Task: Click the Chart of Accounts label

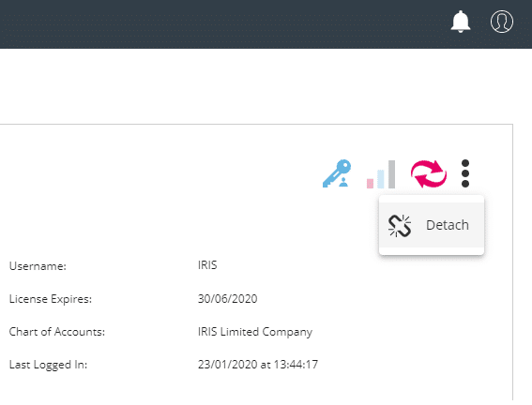Action: pos(57,332)
